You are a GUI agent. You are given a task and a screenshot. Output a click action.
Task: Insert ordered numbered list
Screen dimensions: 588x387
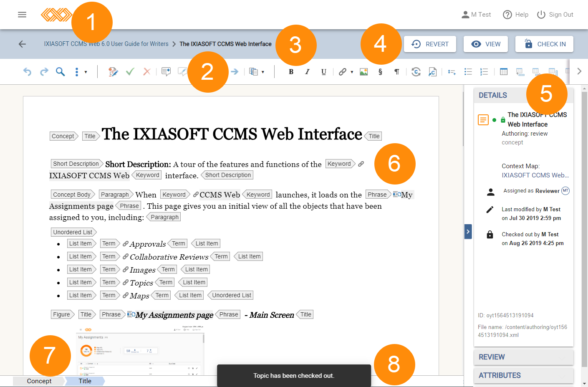484,72
